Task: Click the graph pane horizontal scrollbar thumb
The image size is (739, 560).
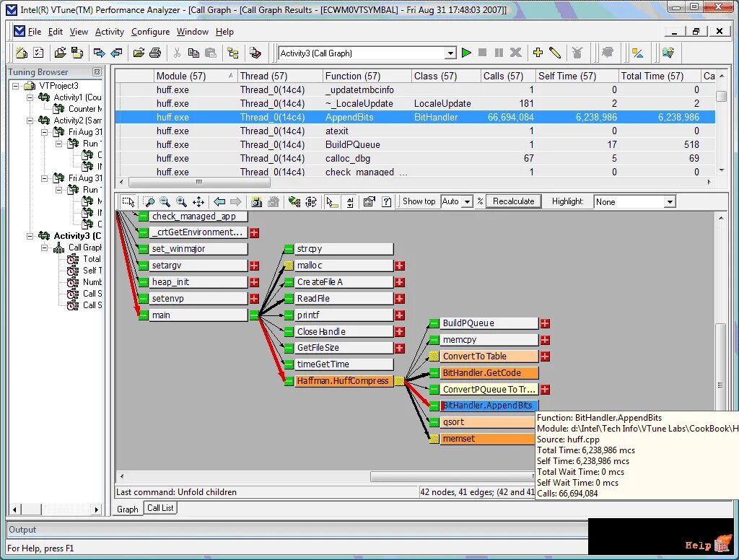Action: [x=452, y=477]
